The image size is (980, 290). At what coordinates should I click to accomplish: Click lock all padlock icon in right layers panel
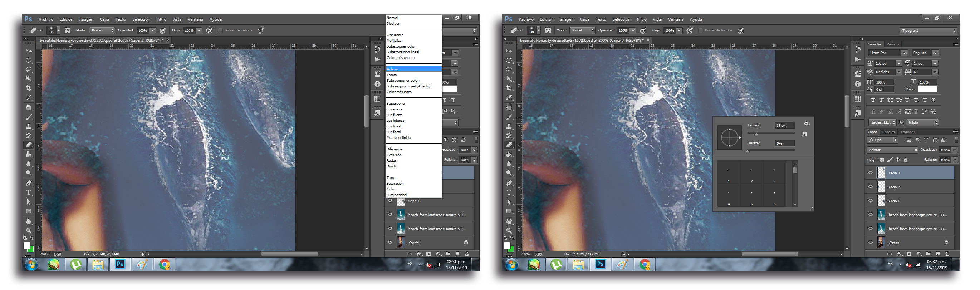pyautogui.click(x=906, y=160)
